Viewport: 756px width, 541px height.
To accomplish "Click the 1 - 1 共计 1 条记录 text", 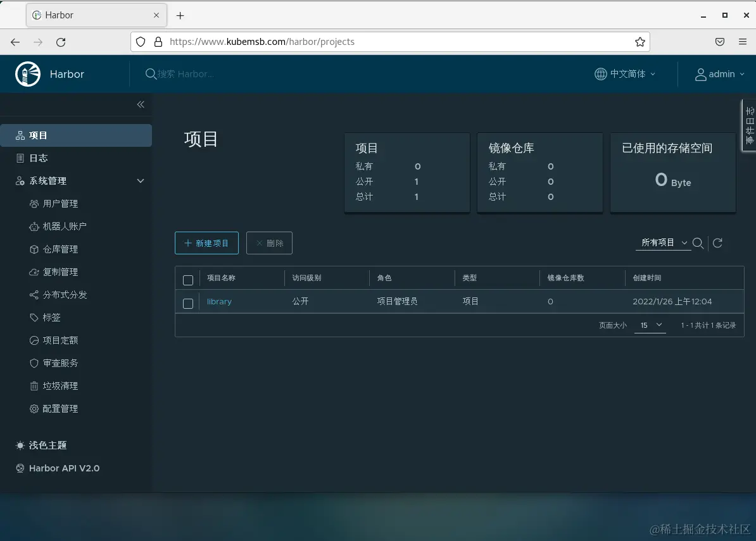I will [709, 326].
